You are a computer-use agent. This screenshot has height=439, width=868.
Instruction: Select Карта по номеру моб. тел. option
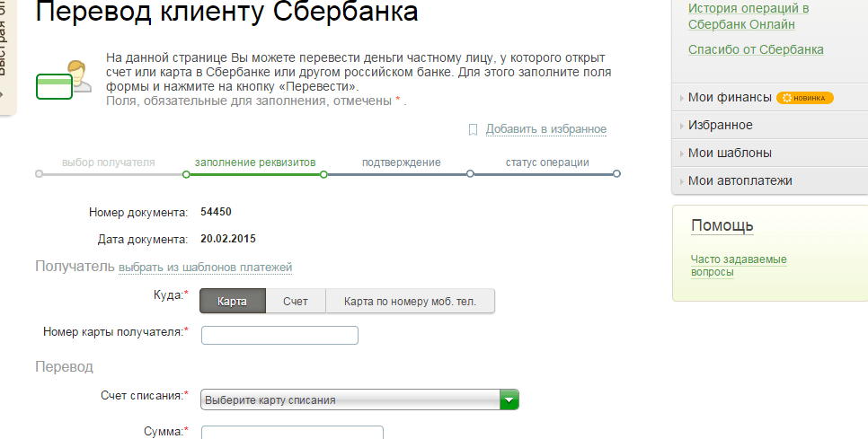pyautogui.click(x=411, y=302)
